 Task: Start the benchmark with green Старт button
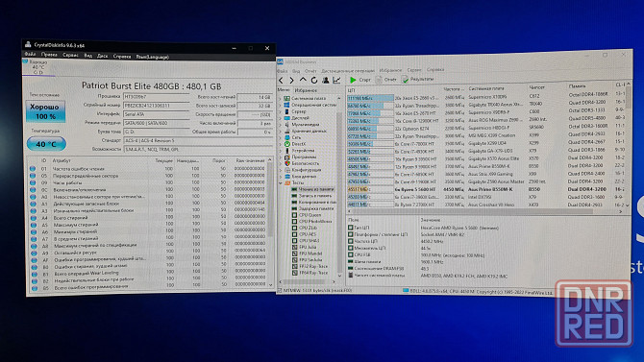tap(360, 80)
